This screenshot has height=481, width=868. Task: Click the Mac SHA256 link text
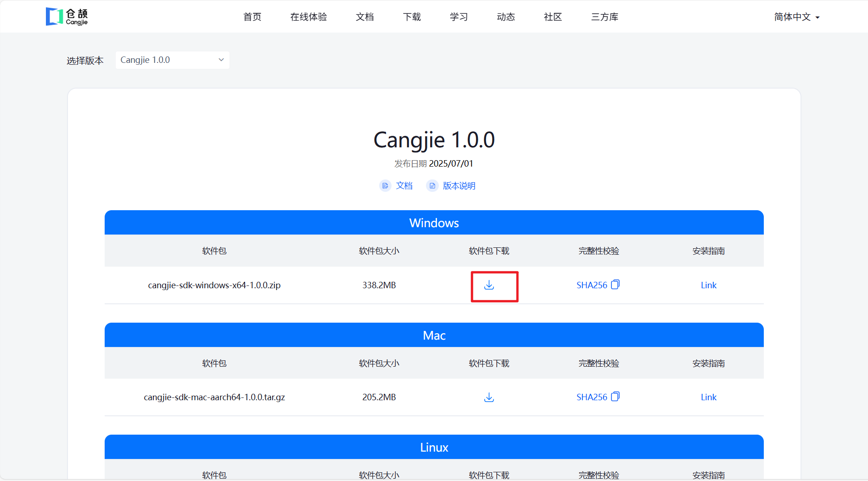(592, 397)
